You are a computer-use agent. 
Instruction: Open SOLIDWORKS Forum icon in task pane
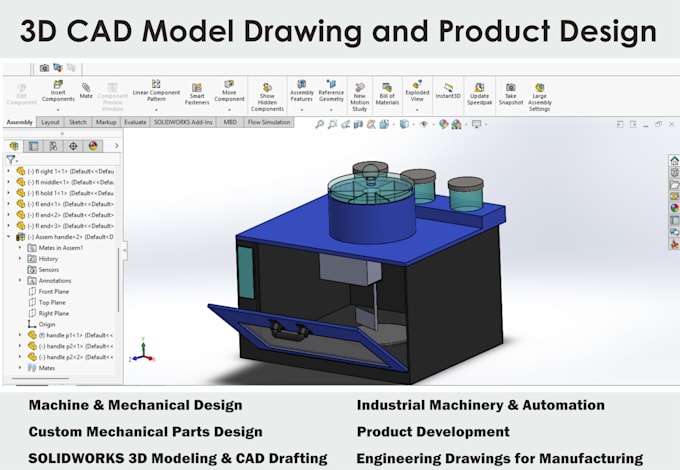(x=674, y=232)
